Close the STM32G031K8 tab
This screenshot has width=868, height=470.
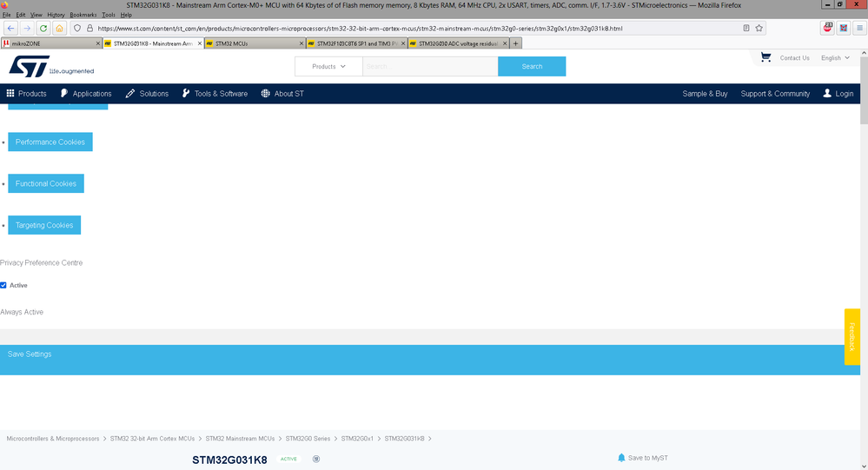(x=200, y=43)
